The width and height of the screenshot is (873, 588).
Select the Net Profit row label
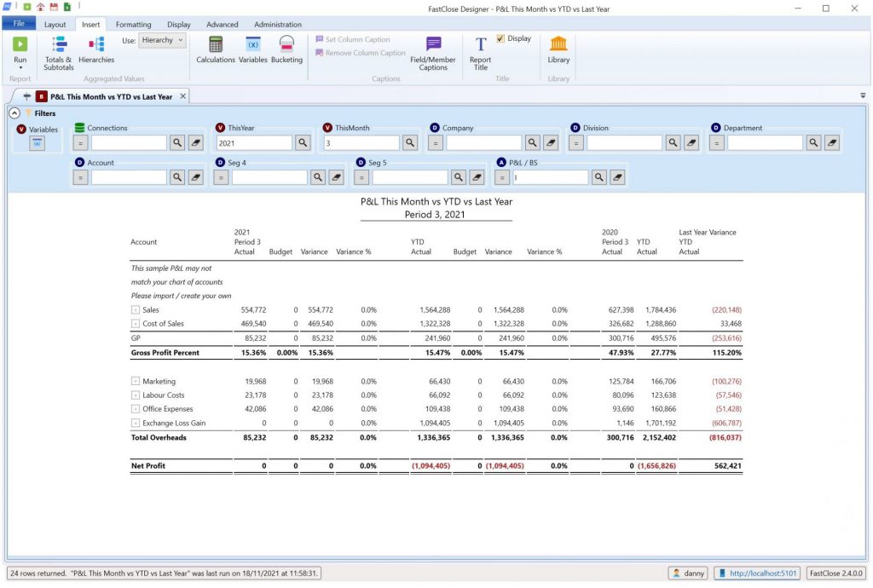(x=148, y=466)
